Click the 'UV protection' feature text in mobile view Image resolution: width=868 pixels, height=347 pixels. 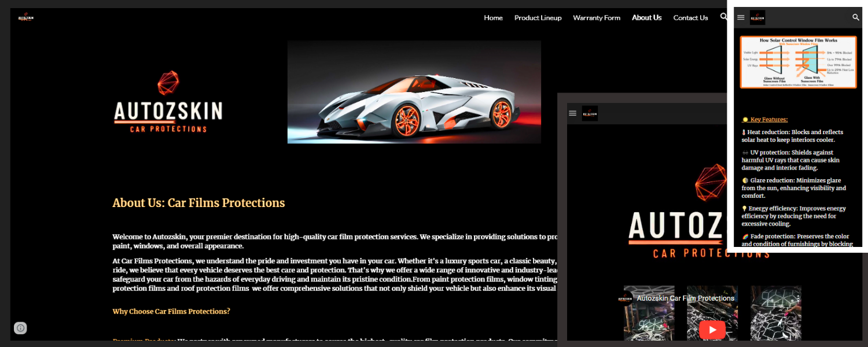pos(790,160)
